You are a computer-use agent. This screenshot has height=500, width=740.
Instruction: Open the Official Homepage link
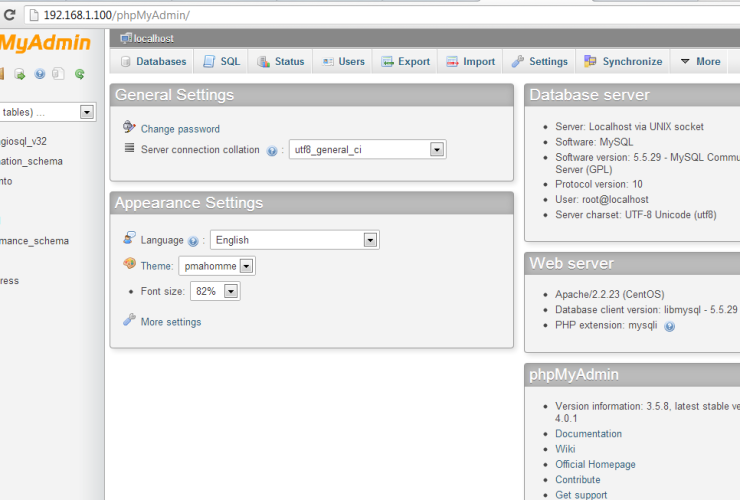click(x=595, y=464)
